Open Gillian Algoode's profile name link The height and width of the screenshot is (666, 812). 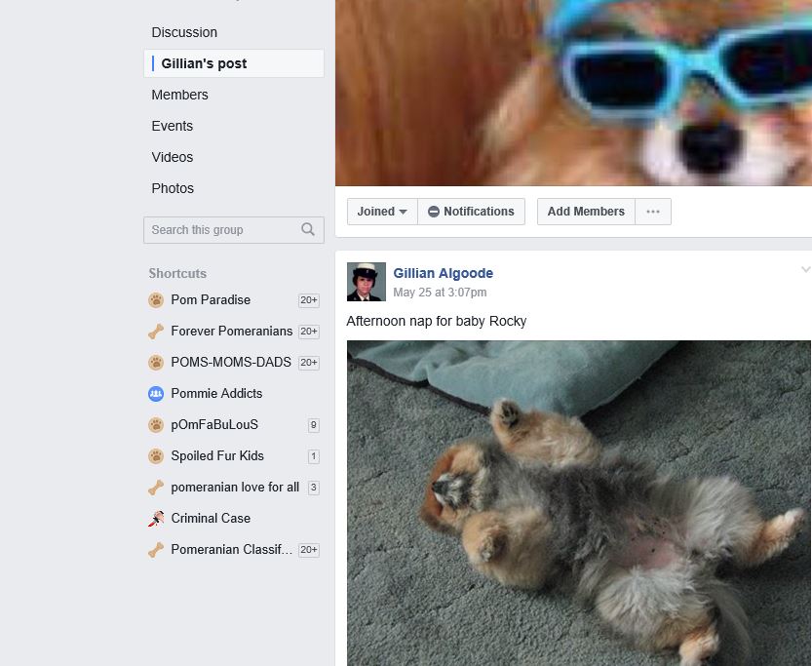[x=443, y=273]
